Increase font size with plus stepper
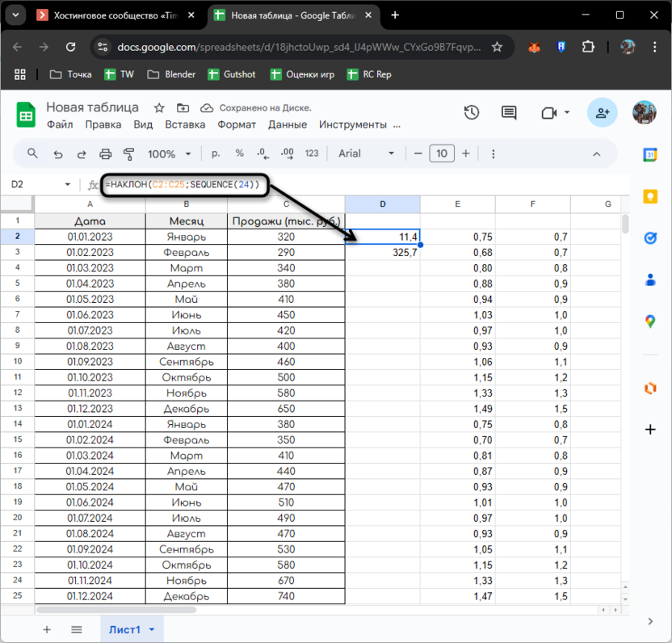This screenshot has width=672, height=643. tap(466, 153)
